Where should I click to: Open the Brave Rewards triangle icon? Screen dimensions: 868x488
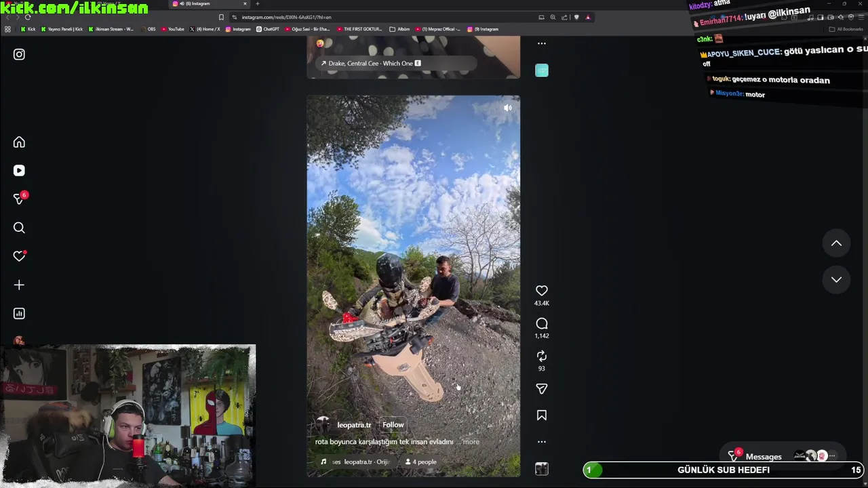[588, 17]
